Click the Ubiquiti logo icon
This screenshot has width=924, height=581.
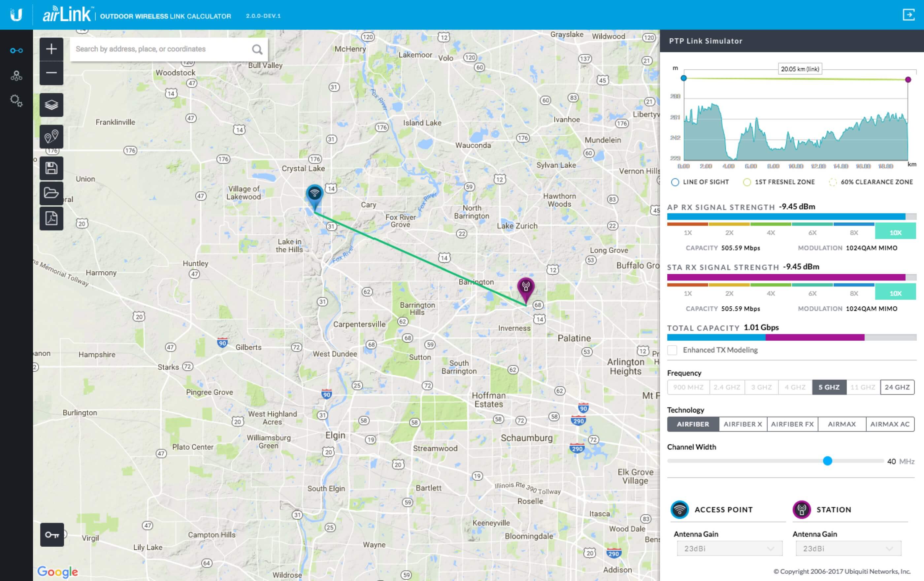tap(16, 15)
